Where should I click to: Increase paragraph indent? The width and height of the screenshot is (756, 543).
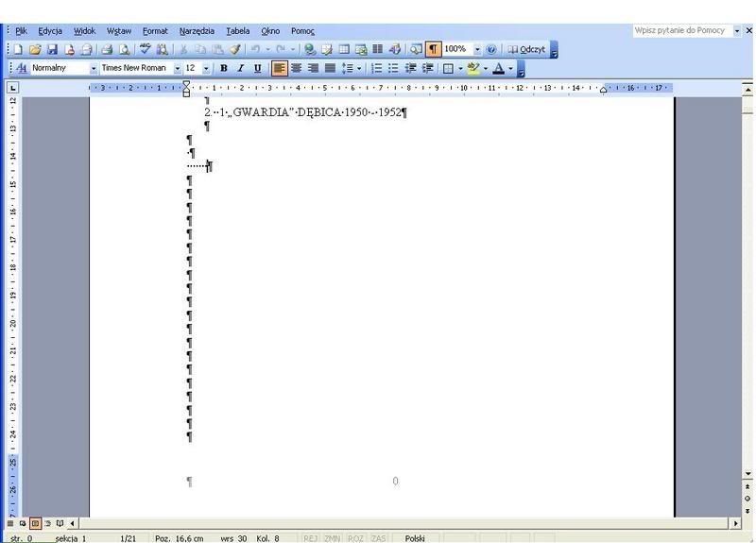click(428, 68)
